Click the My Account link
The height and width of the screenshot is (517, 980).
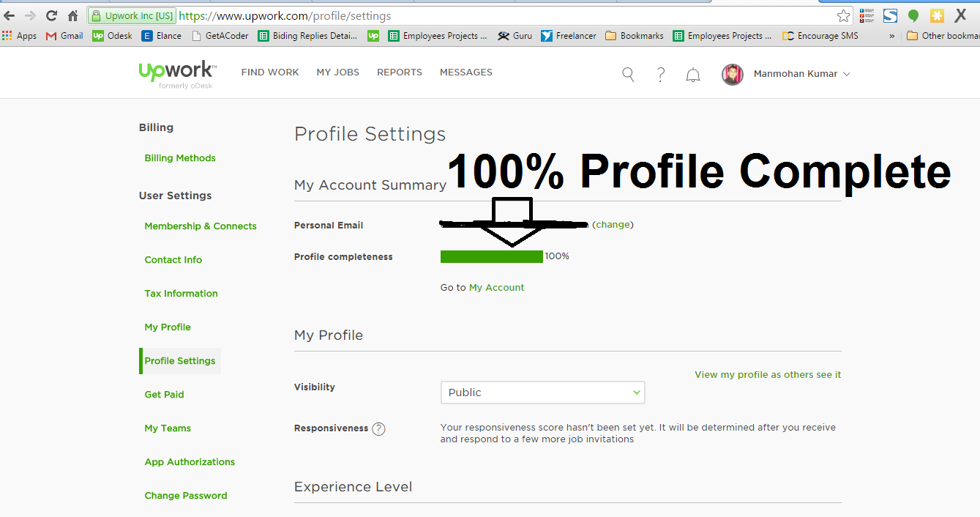[497, 288]
